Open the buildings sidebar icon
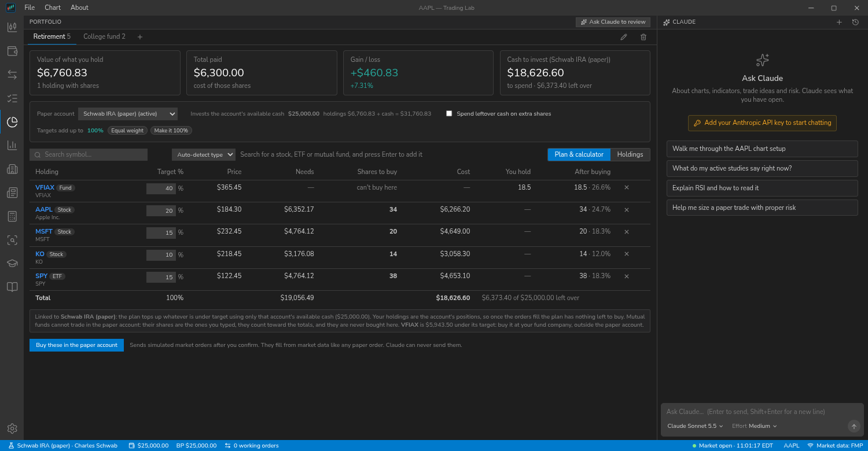The image size is (868, 451). click(12, 169)
